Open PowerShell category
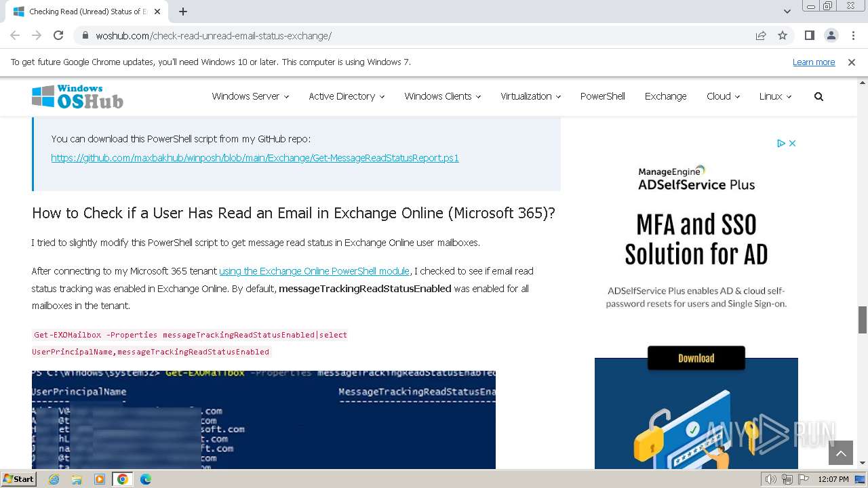This screenshot has width=868, height=488. click(x=602, y=96)
